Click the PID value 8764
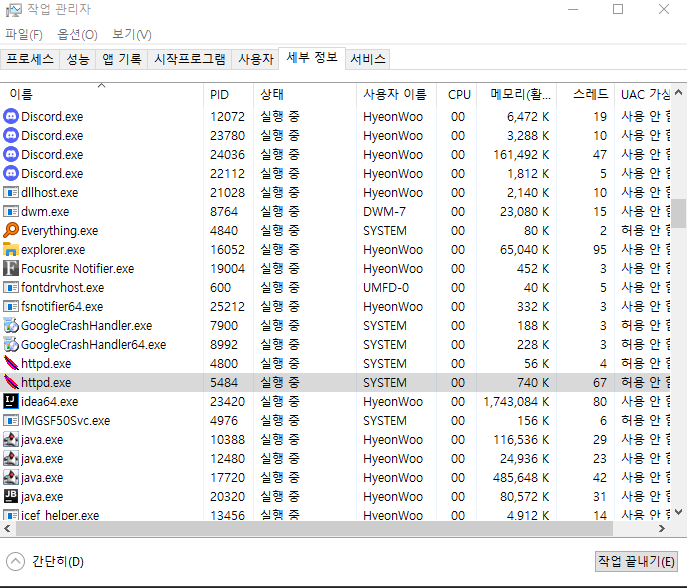687x588 pixels. (224, 211)
